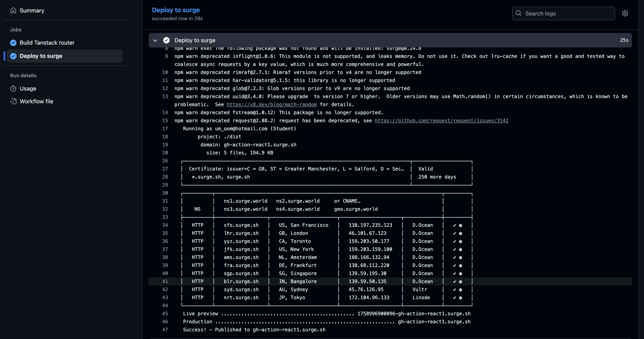644x339 pixels.
Task: Go to the Usage page
Action: pyautogui.click(x=28, y=88)
